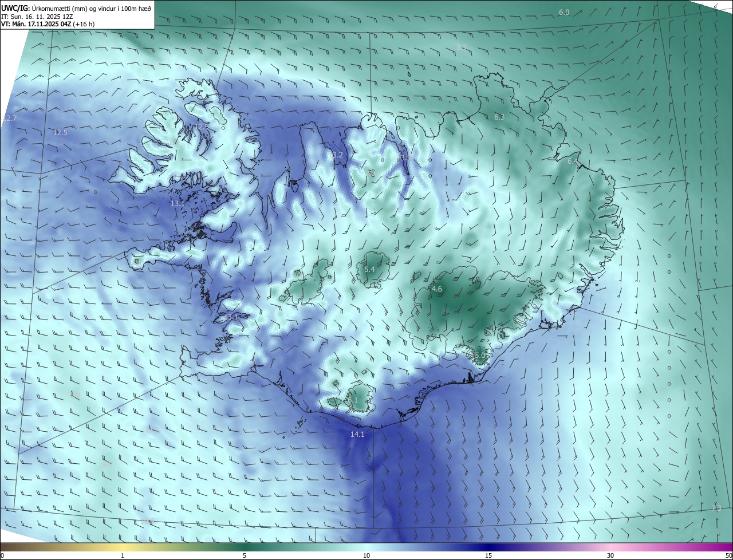The height and width of the screenshot is (560, 733).
Task: Click the "50" tick on color scale
Action: coord(728,555)
